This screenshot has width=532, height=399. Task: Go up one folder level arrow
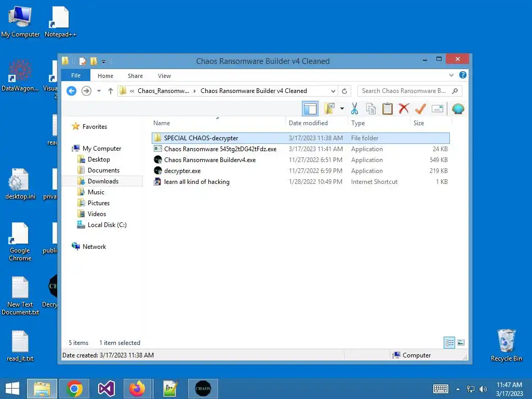(x=110, y=91)
